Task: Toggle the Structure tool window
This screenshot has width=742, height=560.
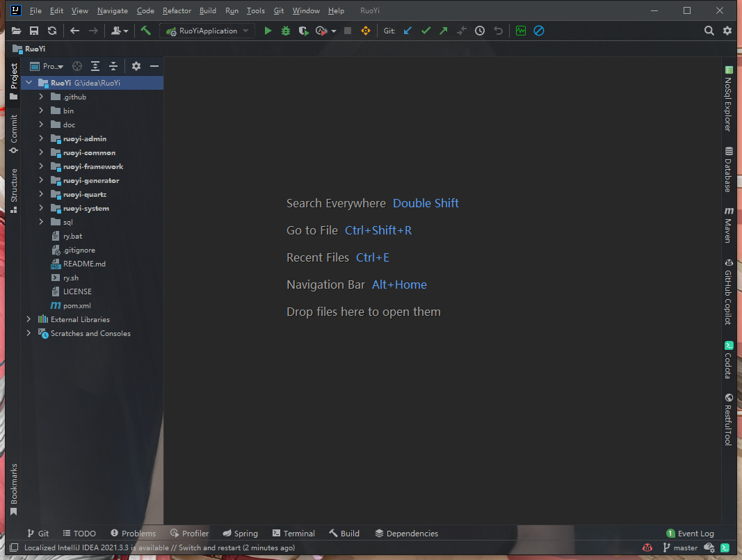Action: (14, 191)
